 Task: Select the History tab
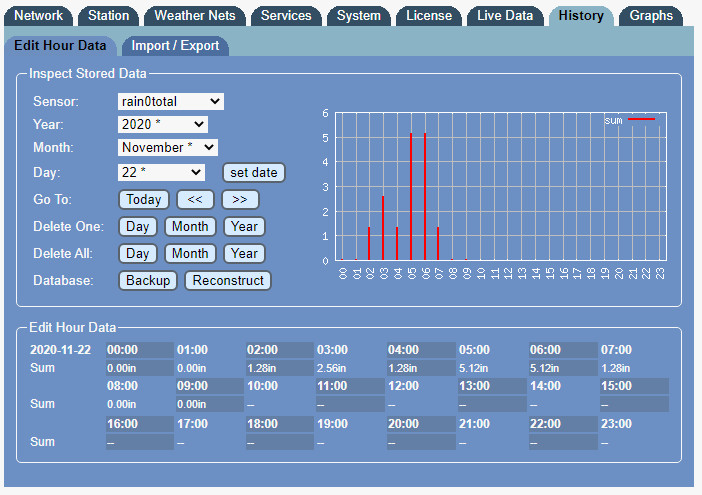[581, 16]
